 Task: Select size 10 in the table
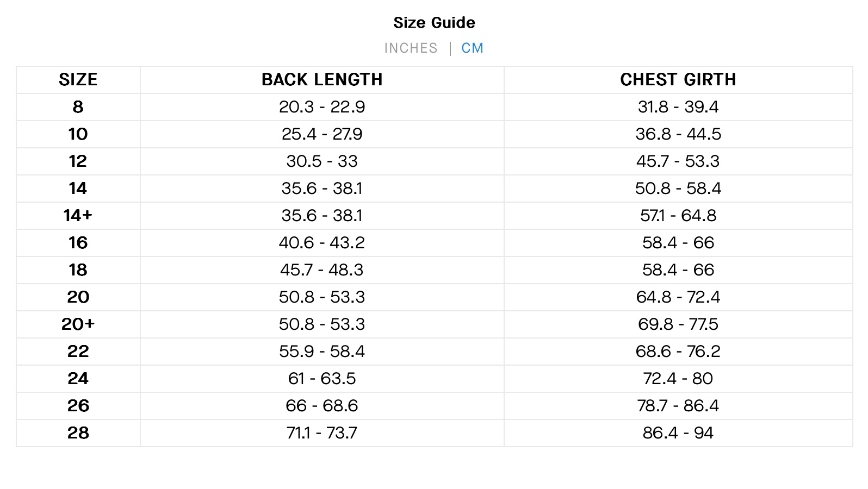[78, 134]
